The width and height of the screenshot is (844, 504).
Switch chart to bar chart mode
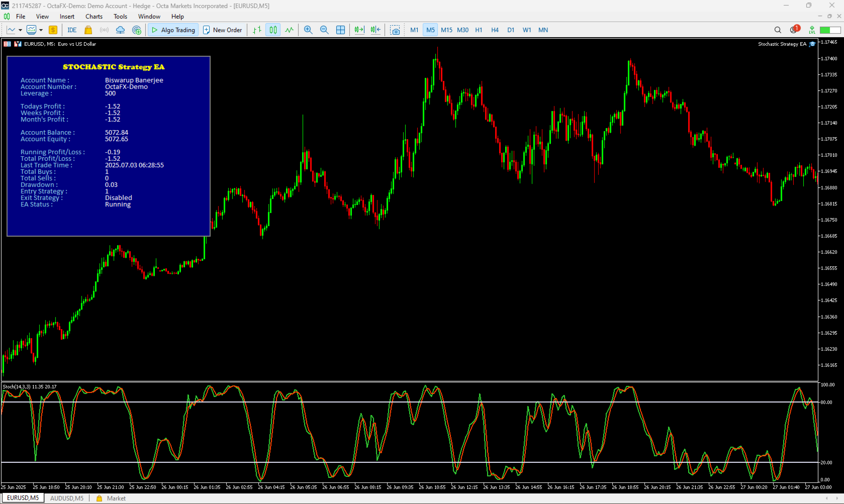[257, 30]
